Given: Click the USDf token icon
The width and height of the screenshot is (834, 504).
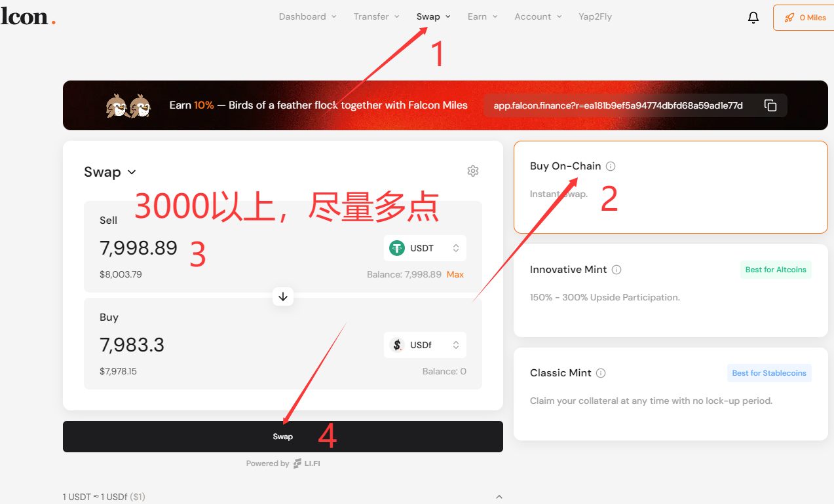Looking at the screenshot, I should click(x=397, y=345).
